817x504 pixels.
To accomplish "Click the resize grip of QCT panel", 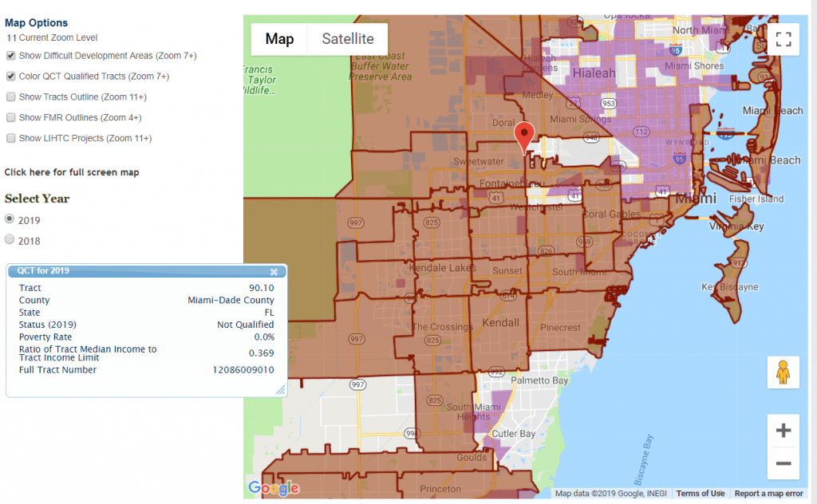I will pyautogui.click(x=280, y=390).
